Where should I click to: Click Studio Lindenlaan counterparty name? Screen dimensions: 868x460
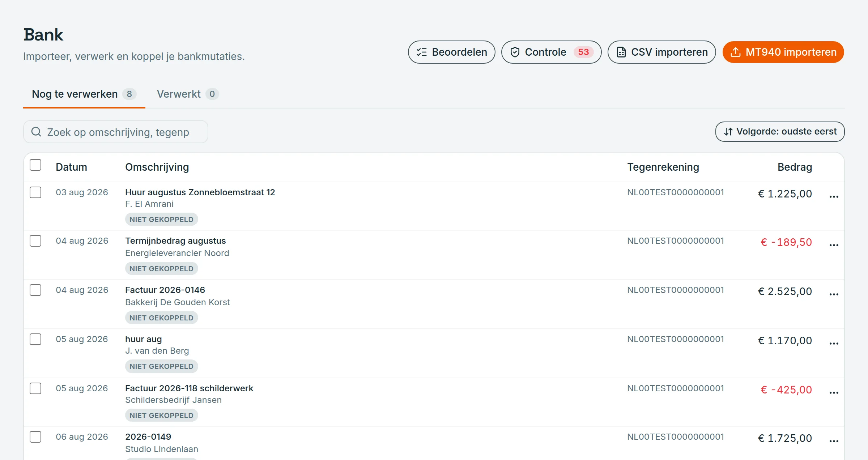[162, 449]
